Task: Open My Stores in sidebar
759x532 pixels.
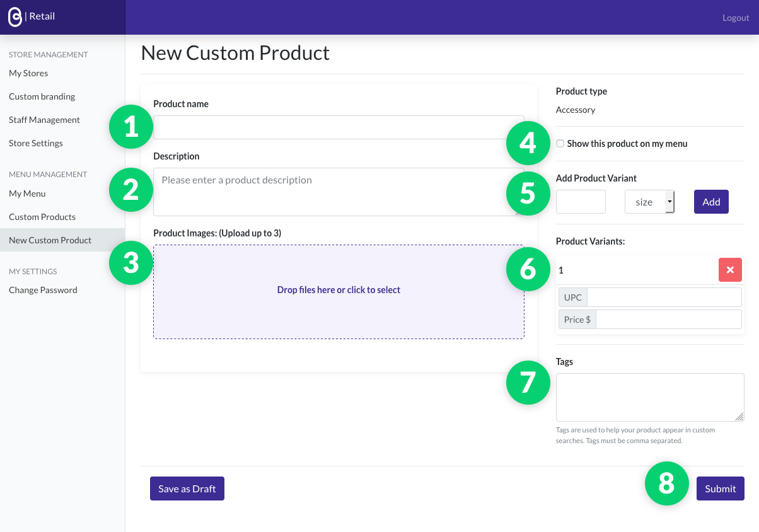Action: point(28,73)
